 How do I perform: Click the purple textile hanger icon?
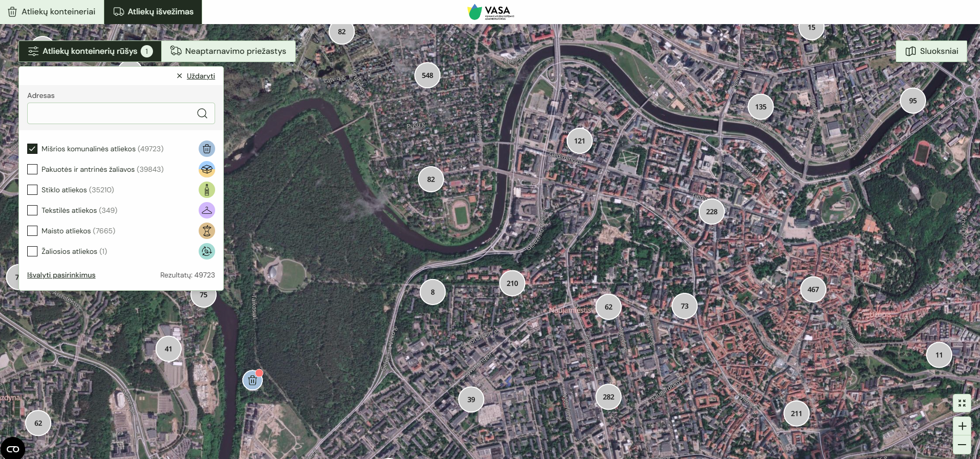[207, 210]
